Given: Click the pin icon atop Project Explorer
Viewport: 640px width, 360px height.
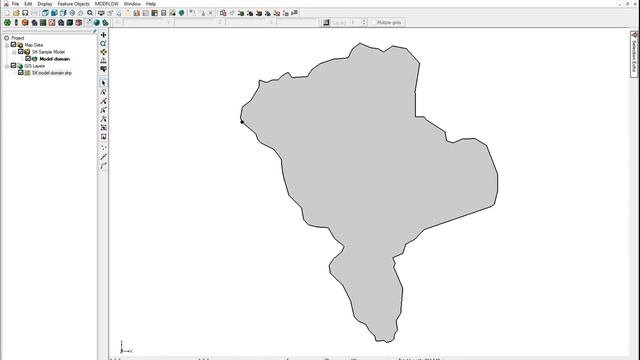Looking at the screenshot, I should tap(94, 31).
